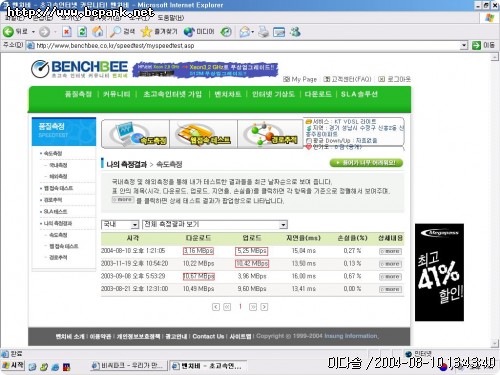Select 초고속인터넷 가입 navigation item
The width and height of the screenshot is (500, 375).
172,94
